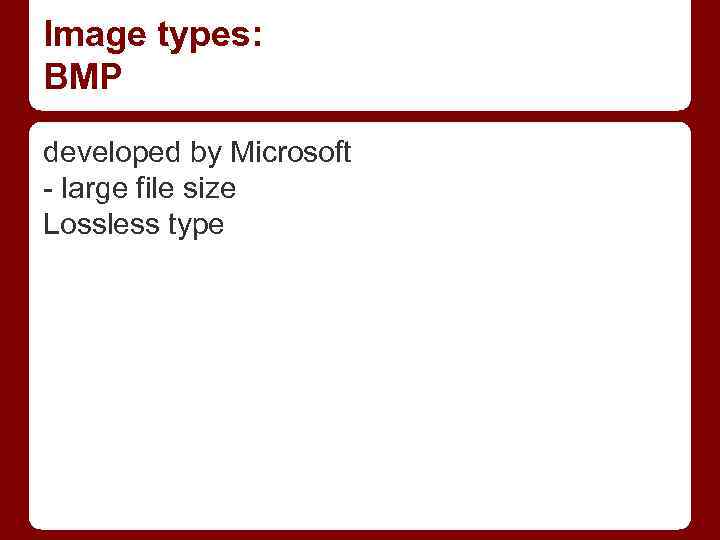720x540 pixels.
Task: Click the line "developed by Microsoft"
Action: tap(197, 152)
